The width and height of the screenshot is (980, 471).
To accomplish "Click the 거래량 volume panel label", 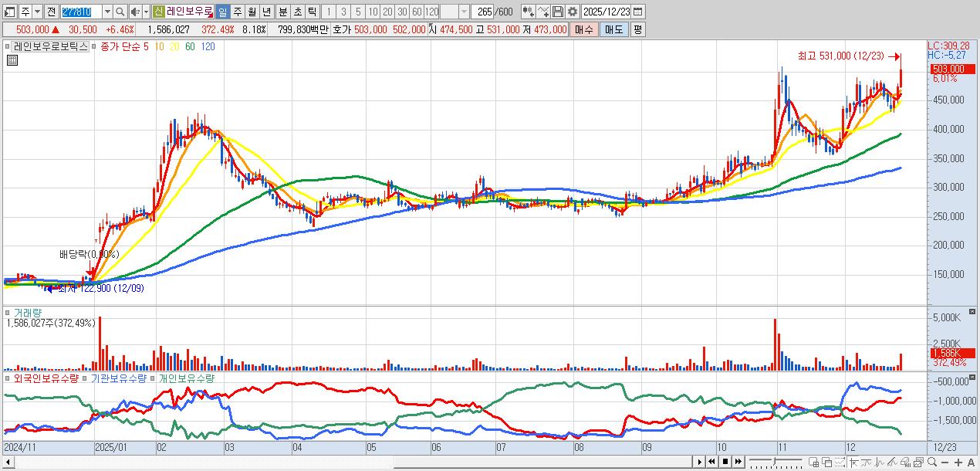I will point(28,313).
